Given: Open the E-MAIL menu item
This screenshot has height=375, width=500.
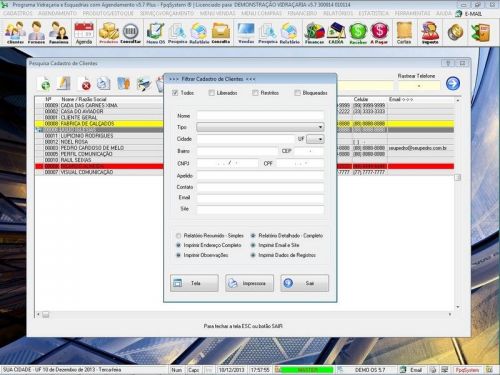Looking at the screenshot, I should point(469,14).
